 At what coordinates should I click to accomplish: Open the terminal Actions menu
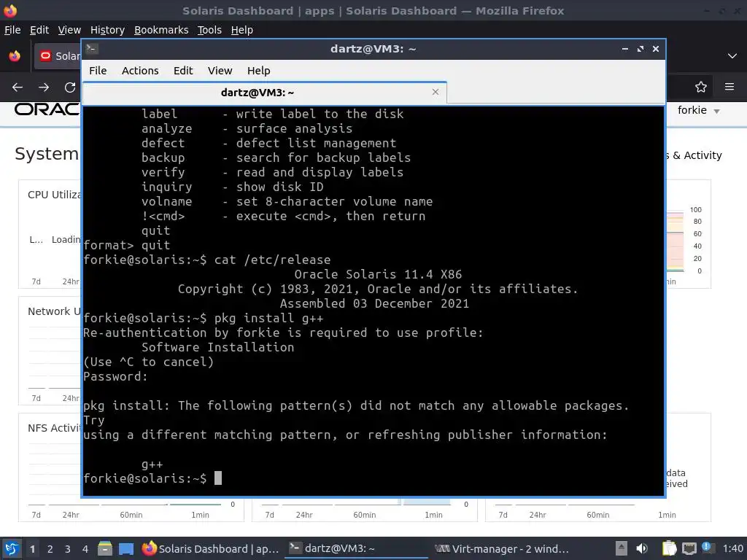(x=140, y=71)
